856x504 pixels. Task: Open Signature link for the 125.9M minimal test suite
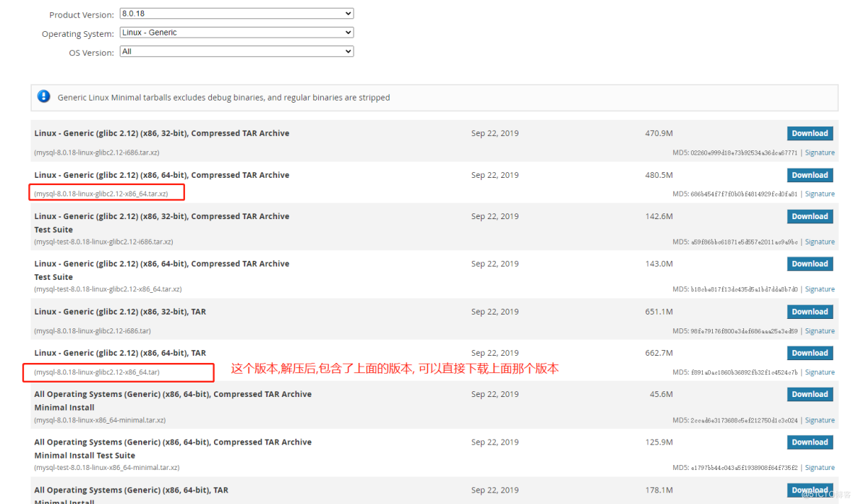819,468
